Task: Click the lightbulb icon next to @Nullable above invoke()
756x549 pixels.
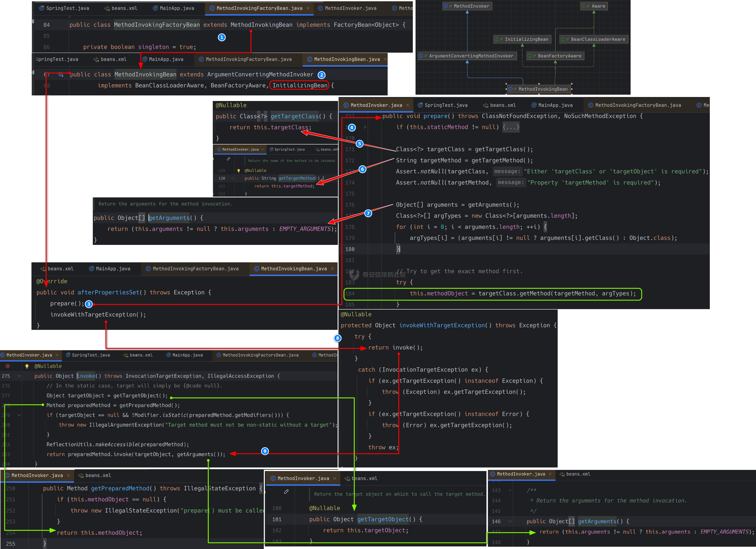Action: [27, 366]
